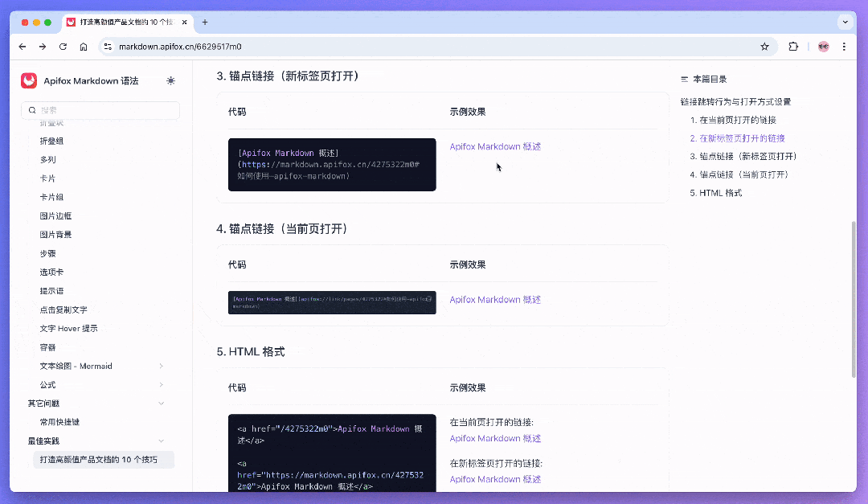This screenshot has height=504, width=868.
Task: Collapse the 最佳实践 section chevron
Action: click(x=161, y=440)
